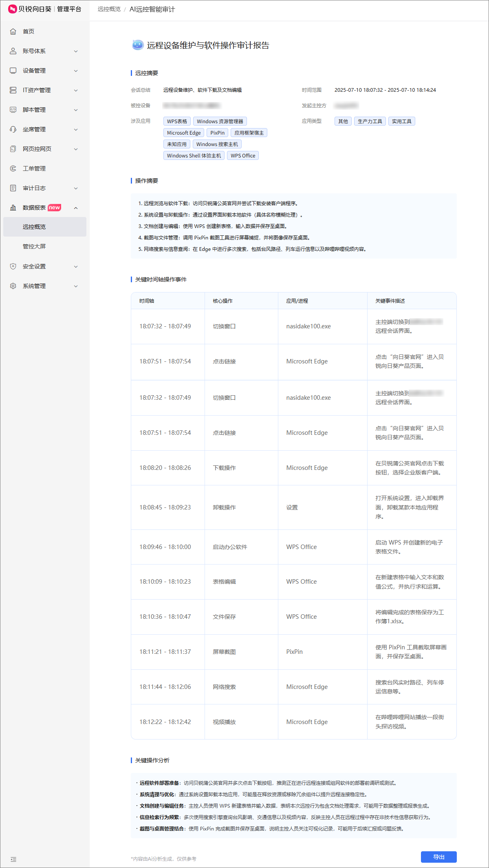The height and width of the screenshot is (868, 489).
Task: Click the WPS Office app tag
Action: [x=243, y=155]
